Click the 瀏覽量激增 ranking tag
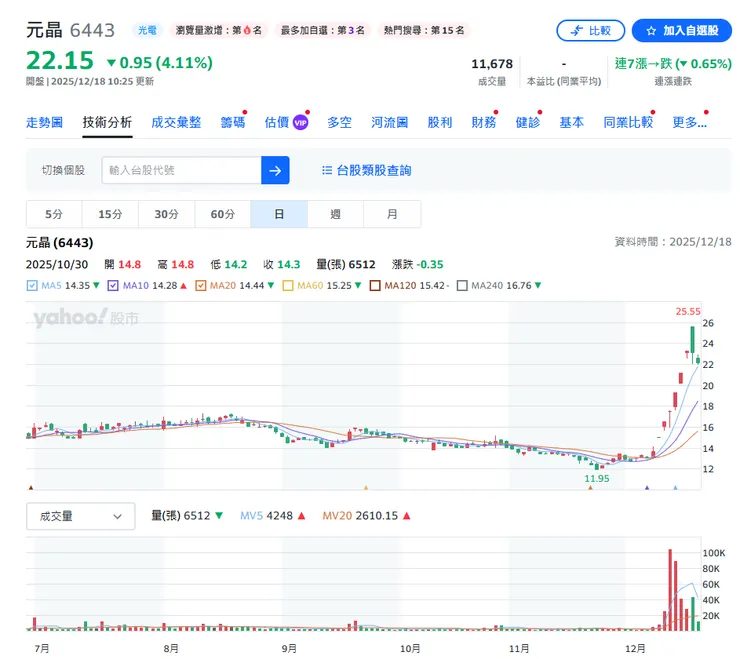Screen dimensions: 740x659 (219, 31)
